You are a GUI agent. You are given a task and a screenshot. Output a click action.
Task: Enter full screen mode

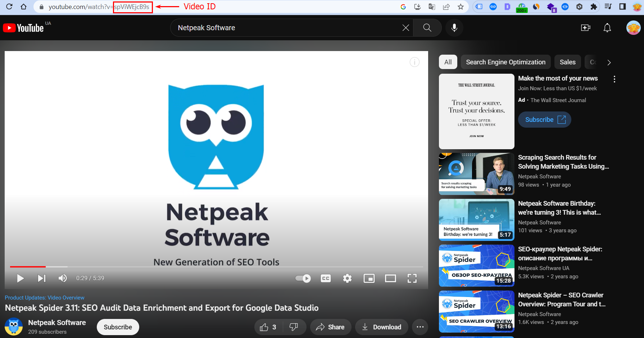point(412,278)
